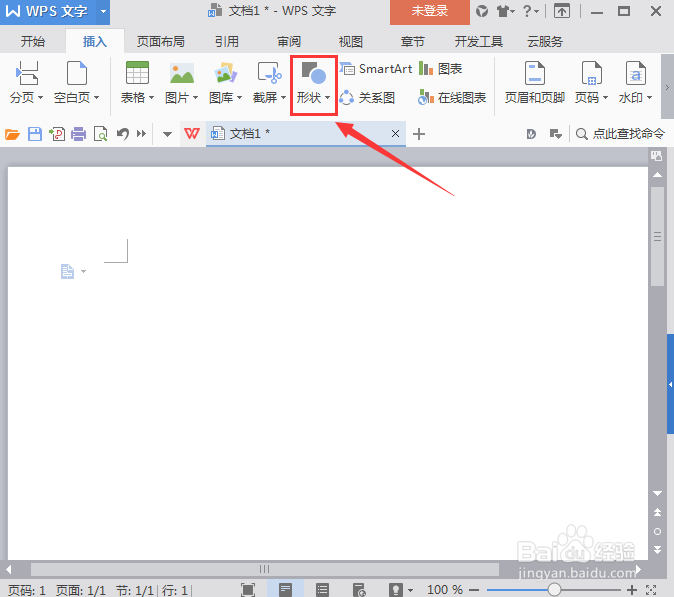The width and height of the screenshot is (674, 597).
Task: Close the 文档1 document tab
Action: (x=395, y=134)
